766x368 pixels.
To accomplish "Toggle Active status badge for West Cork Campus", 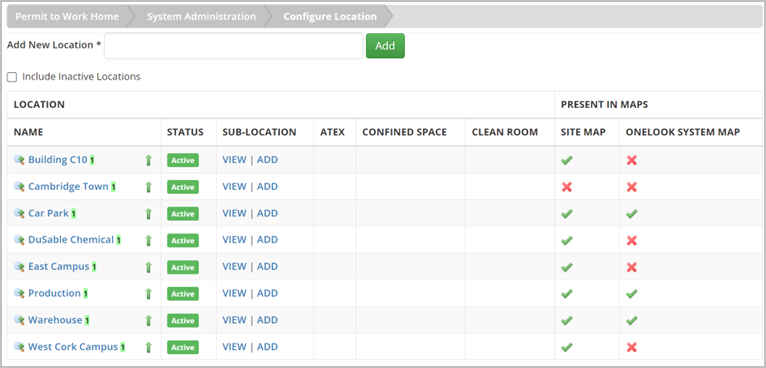I will [x=183, y=347].
